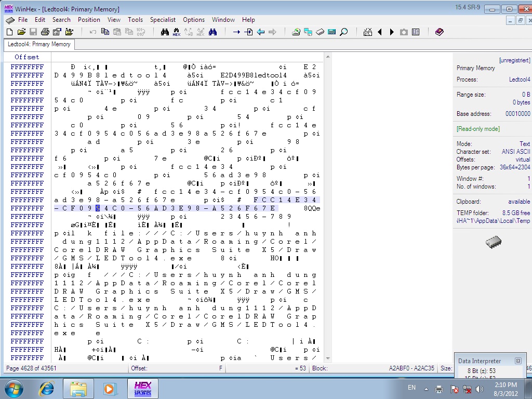Print with the printer toolbar icon
The width and height of the screenshot is (532, 399).
(x=45, y=32)
